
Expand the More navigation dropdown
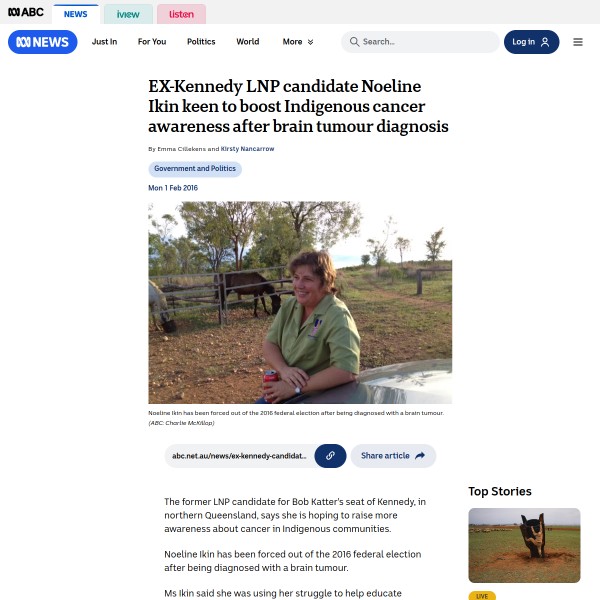click(298, 42)
